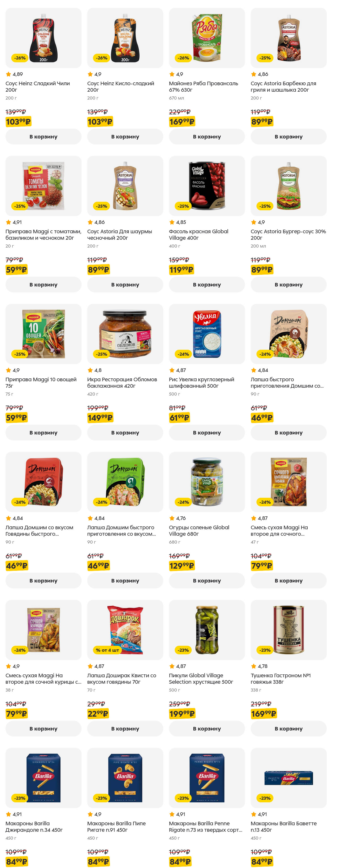Screen dimensions: 337x868
Task: Add Майонез Ряба Провансаль to cart
Action: point(207,137)
